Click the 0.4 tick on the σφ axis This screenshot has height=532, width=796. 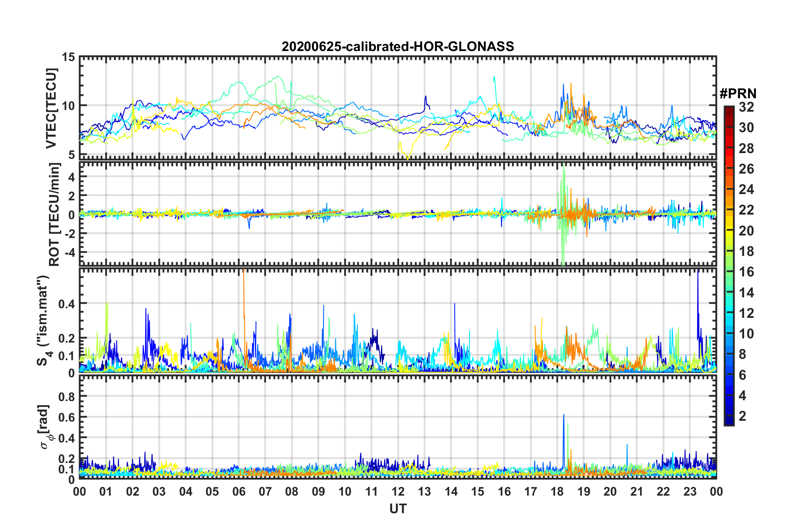(67, 438)
